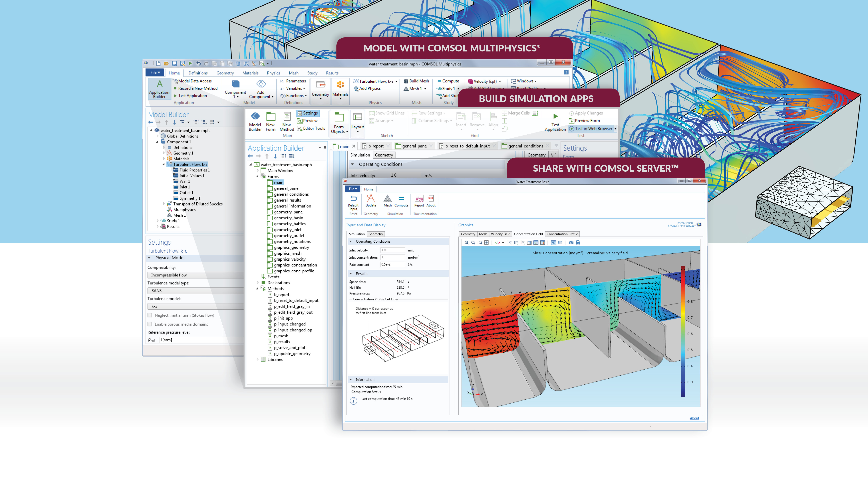Click Inlet concentration input field in the app
Viewport: 868px width, 491px height.
coord(392,257)
